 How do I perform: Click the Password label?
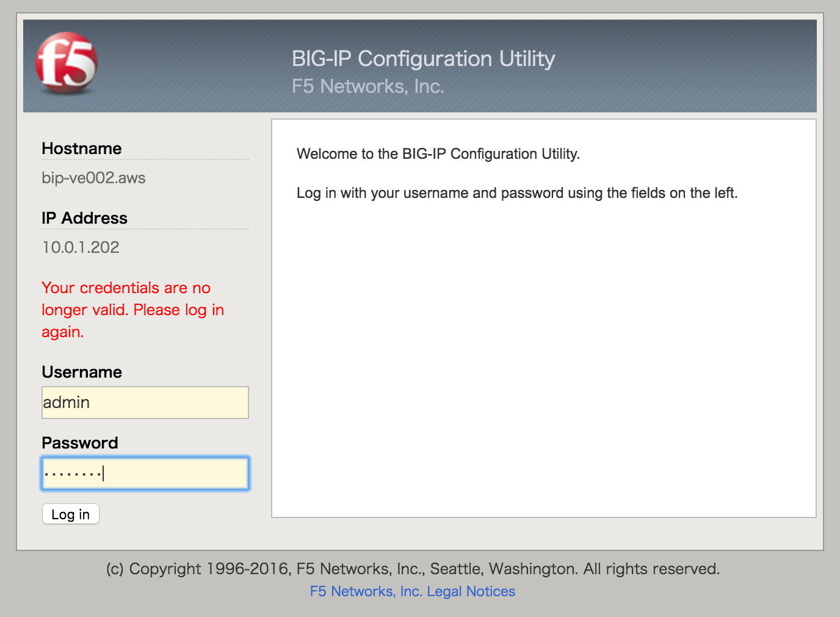point(80,443)
